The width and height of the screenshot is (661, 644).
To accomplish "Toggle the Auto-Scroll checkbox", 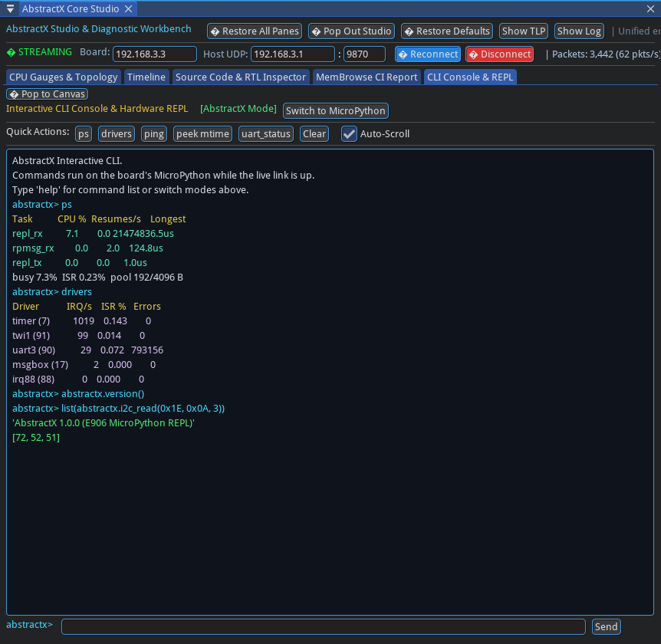I will (349, 134).
